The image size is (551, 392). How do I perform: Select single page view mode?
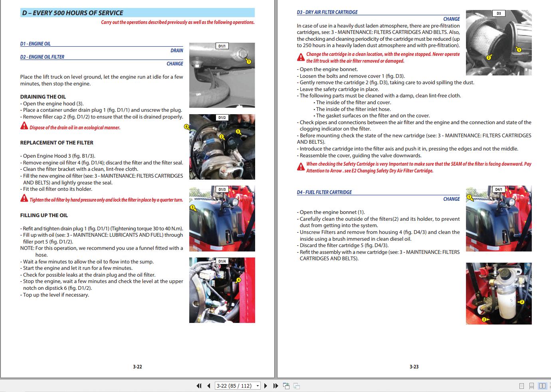pos(521,386)
